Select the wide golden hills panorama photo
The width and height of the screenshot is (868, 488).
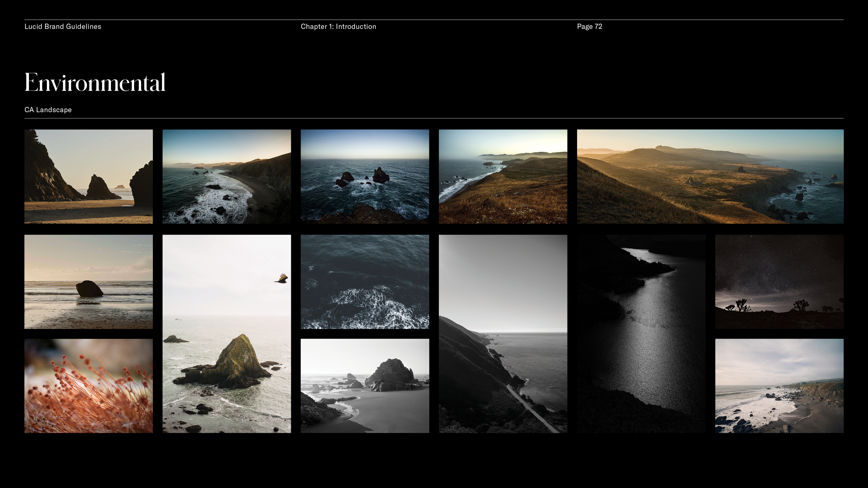[710, 176]
